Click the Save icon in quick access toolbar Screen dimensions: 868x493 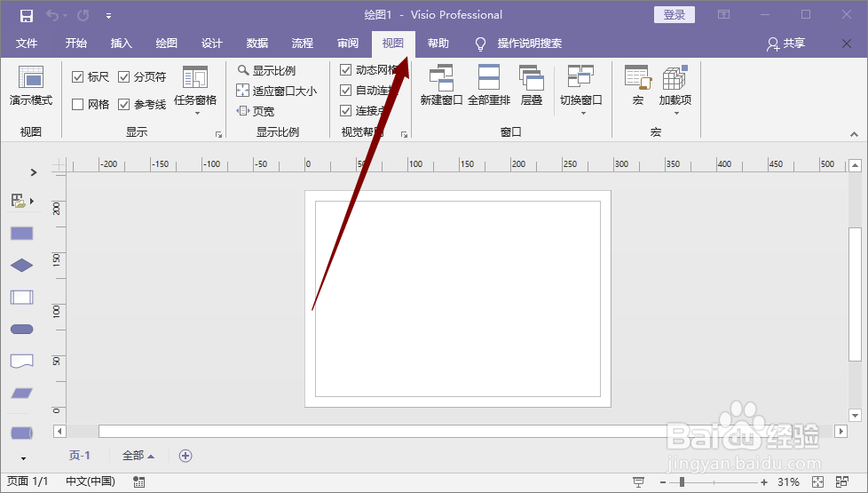tap(26, 15)
